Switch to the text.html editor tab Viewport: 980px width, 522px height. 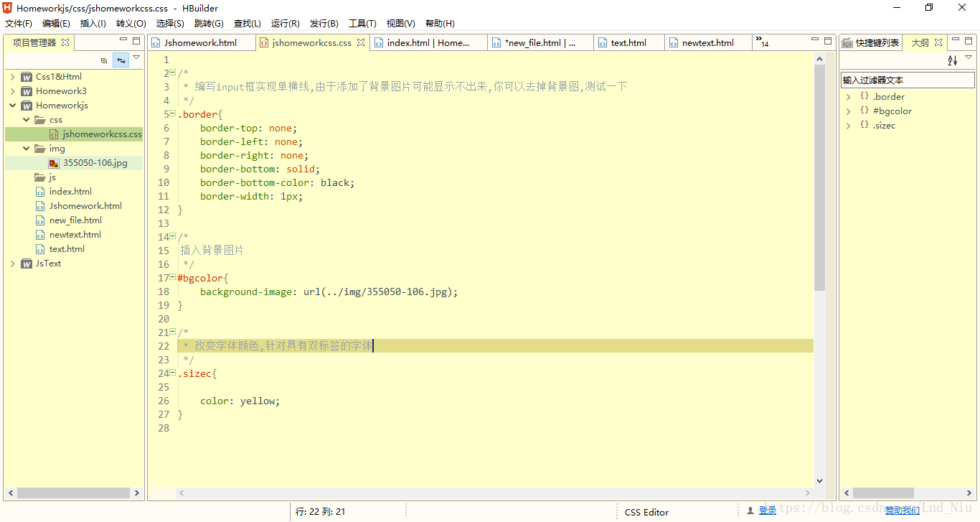(628, 42)
